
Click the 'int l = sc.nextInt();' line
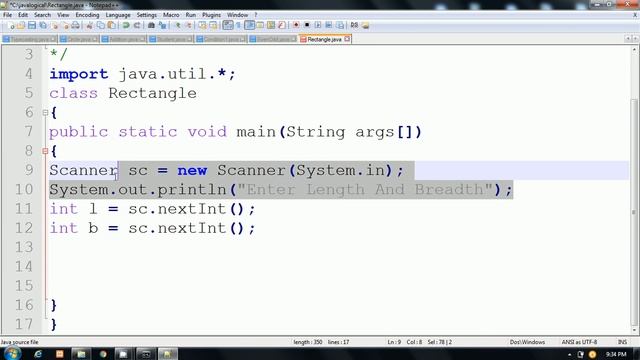152,209
